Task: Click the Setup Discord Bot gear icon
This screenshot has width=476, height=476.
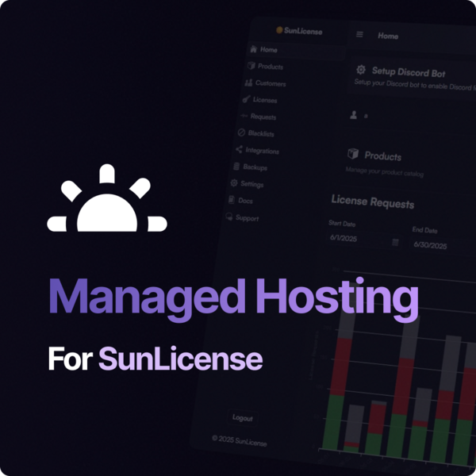Action: click(x=361, y=70)
